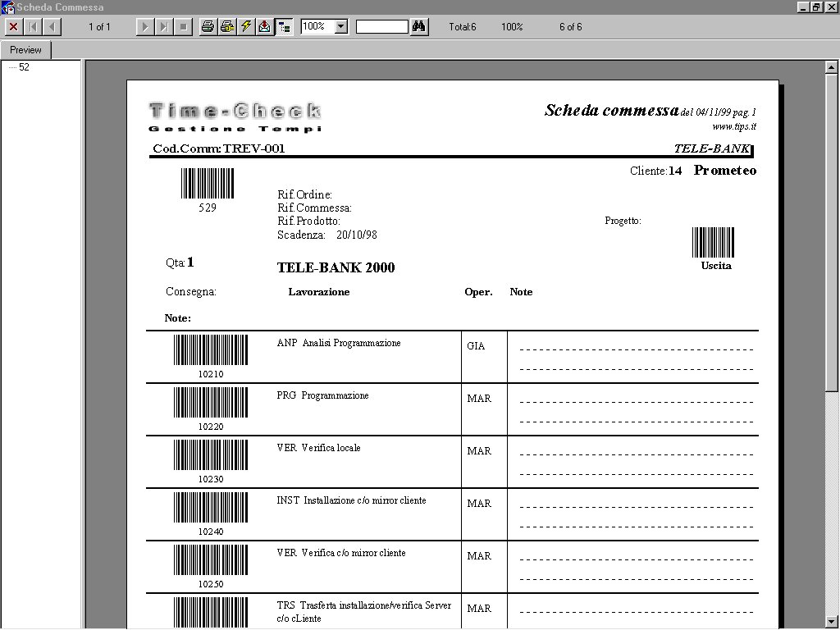
Task: Click the barcode number 10250
Action: pos(211,584)
